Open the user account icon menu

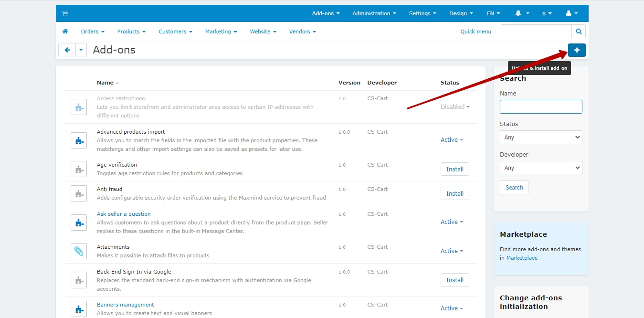pos(571,13)
